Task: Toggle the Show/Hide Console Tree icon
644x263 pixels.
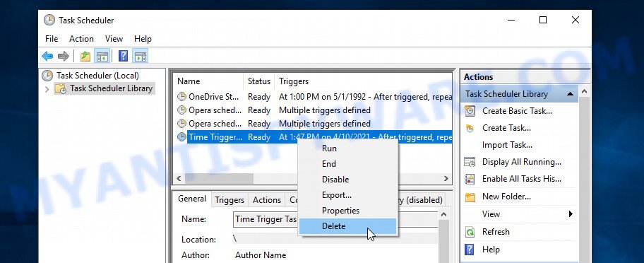Action: coord(102,56)
